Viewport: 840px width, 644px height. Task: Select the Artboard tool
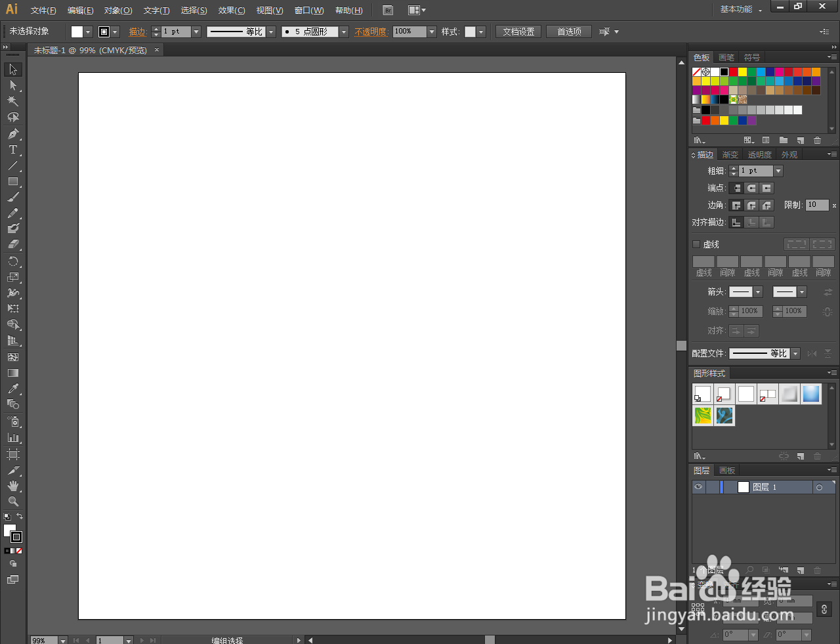click(x=13, y=454)
